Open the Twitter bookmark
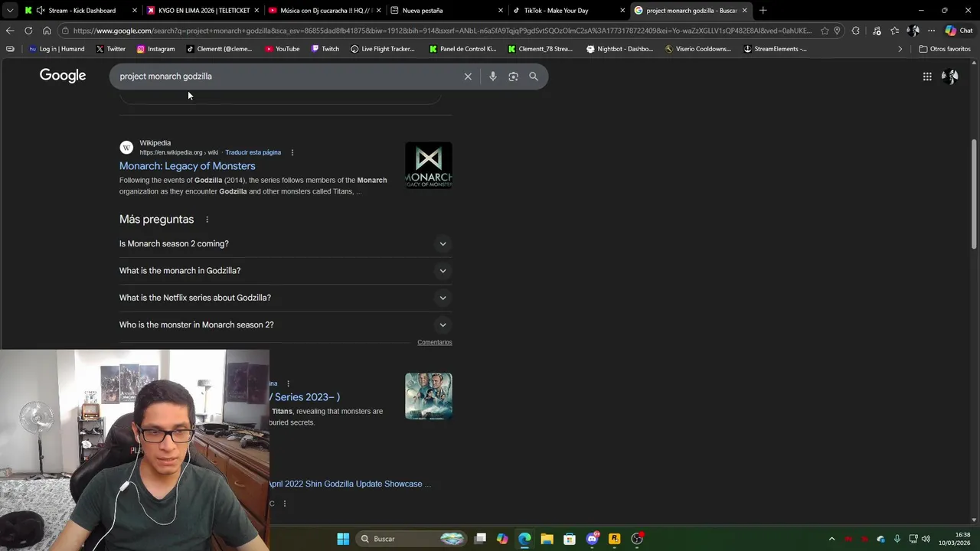980x551 pixels. click(x=110, y=49)
